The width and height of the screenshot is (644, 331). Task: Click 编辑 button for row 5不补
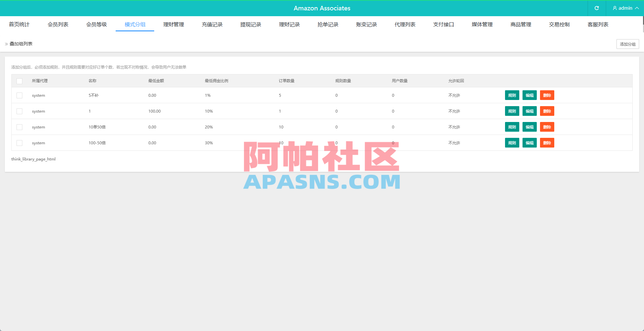[x=529, y=95]
